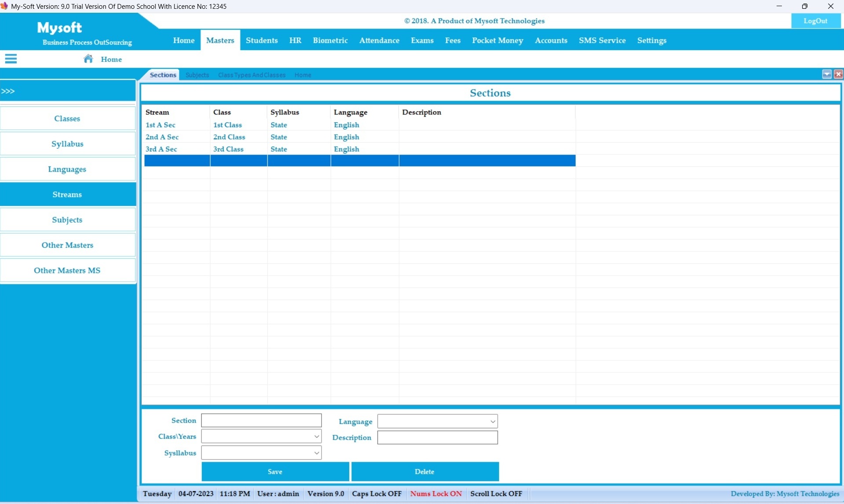Select the 2nd A Sec row

pyautogui.click(x=162, y=137)
